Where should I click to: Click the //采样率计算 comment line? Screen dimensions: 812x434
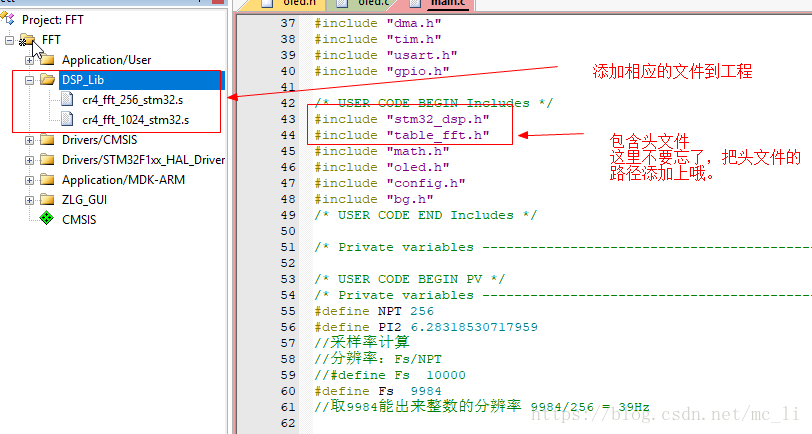pyautogui.click(x=361, y=342)
